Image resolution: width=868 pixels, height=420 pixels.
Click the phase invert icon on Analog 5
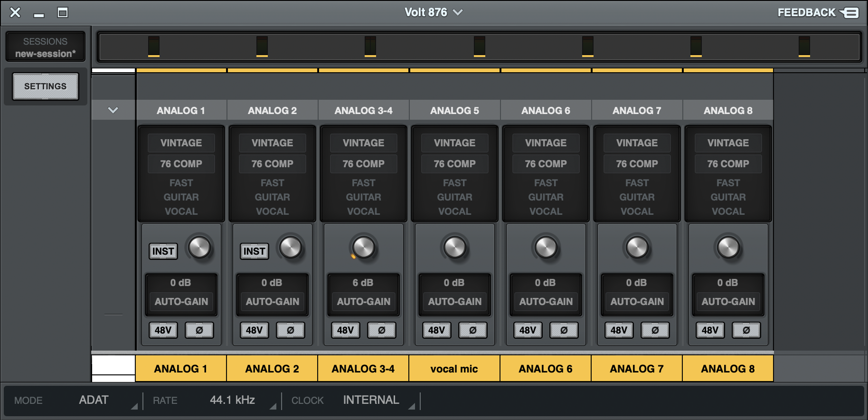472,330
